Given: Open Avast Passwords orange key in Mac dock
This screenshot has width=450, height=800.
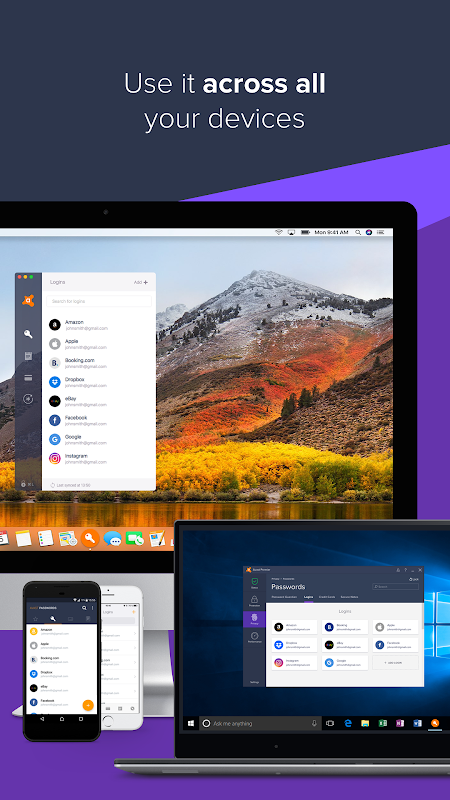Looking at the screenshot, I should pos(90,538).
